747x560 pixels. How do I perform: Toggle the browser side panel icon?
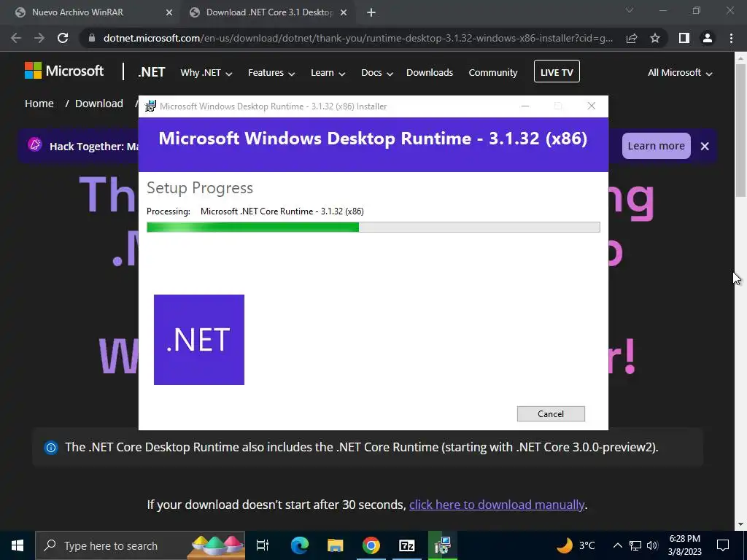[x=684, y=38]
